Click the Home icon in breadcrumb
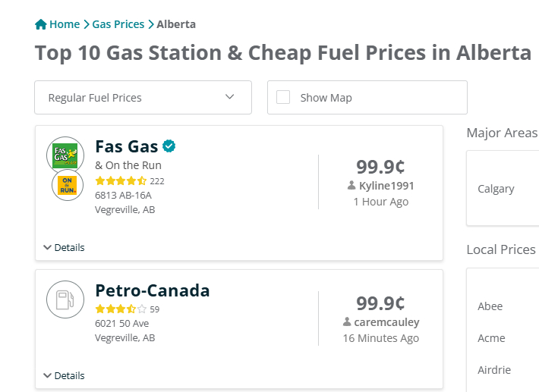 41,24
